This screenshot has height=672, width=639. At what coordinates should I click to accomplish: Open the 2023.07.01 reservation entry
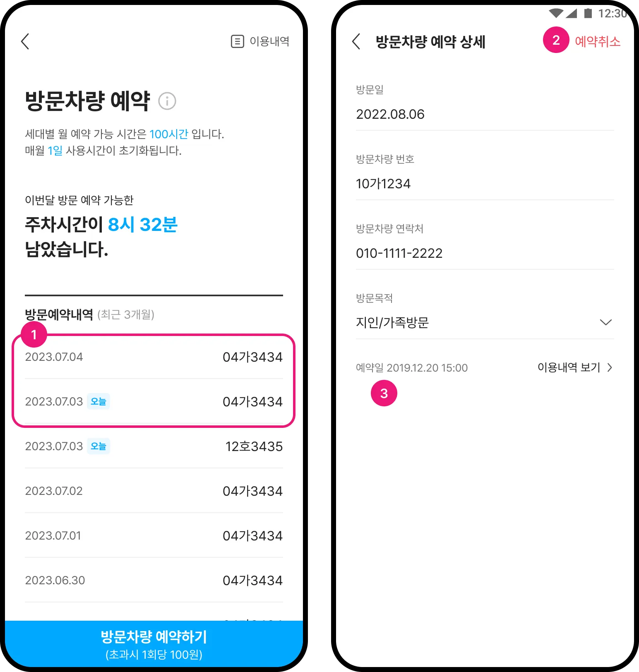coord(154,535)
